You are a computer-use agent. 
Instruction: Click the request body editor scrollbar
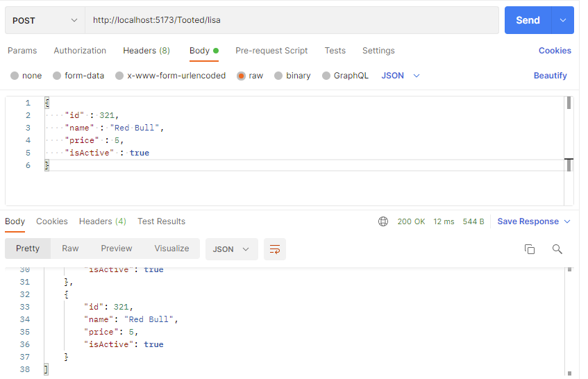pyautogui.click(x=569, y=151)
